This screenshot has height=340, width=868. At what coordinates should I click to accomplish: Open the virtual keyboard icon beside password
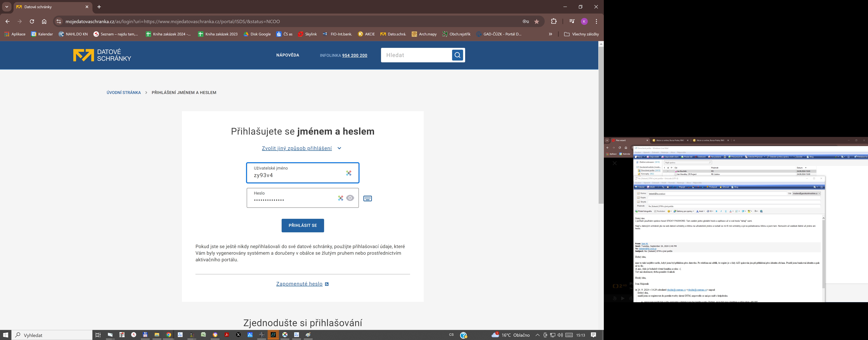click(367, 198)
